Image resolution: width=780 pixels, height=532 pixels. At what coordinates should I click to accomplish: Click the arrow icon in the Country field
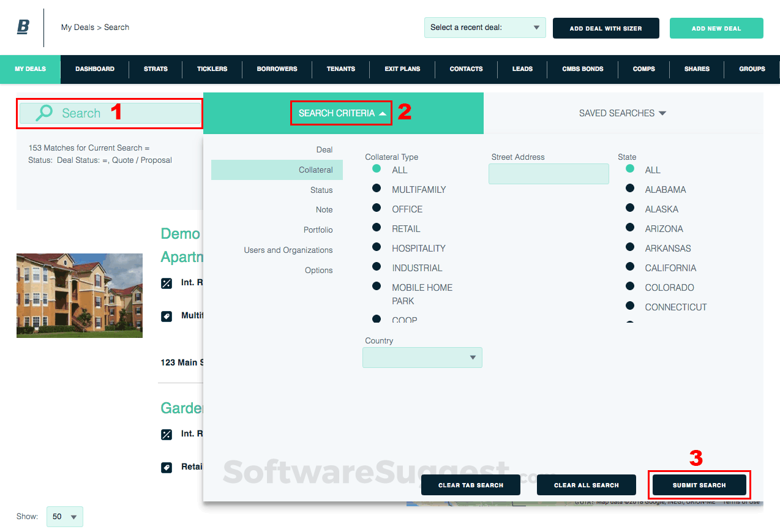(471, 358)
